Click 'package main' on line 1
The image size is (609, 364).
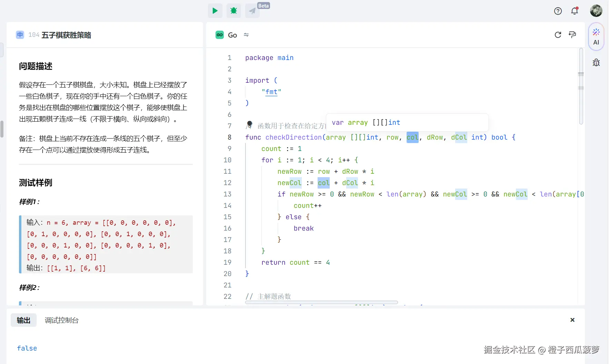(x=269, y=58)
